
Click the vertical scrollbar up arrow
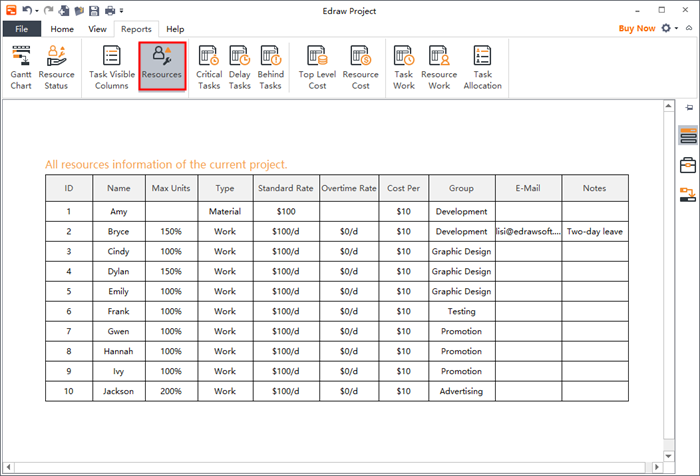click(668, 106)
